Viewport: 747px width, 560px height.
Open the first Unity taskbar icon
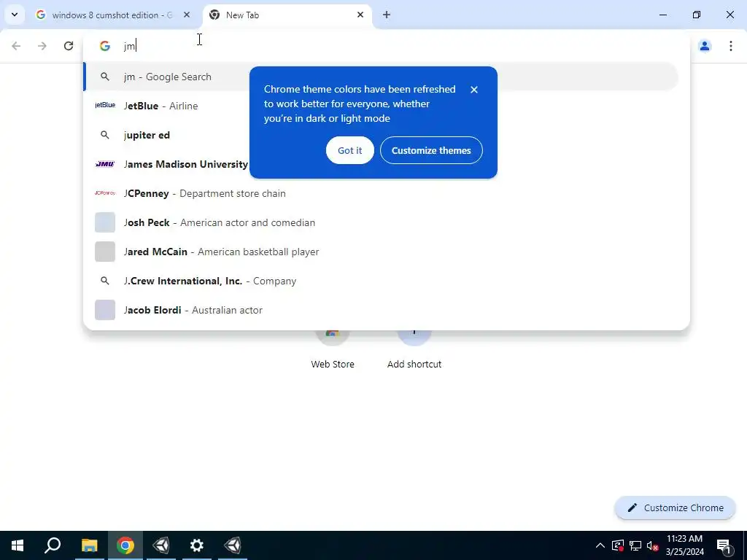click(161, 545)
